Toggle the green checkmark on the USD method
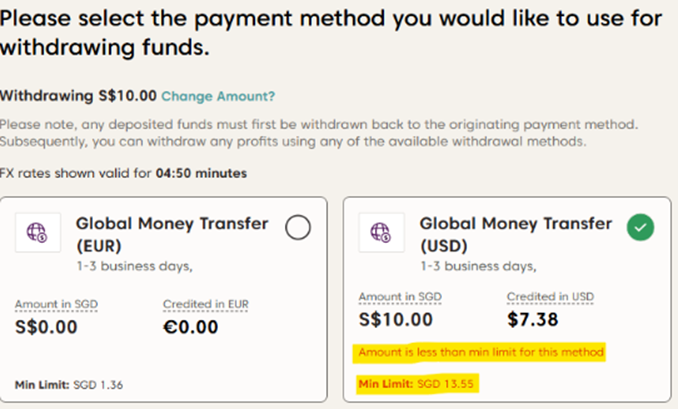 coord(640,229)
